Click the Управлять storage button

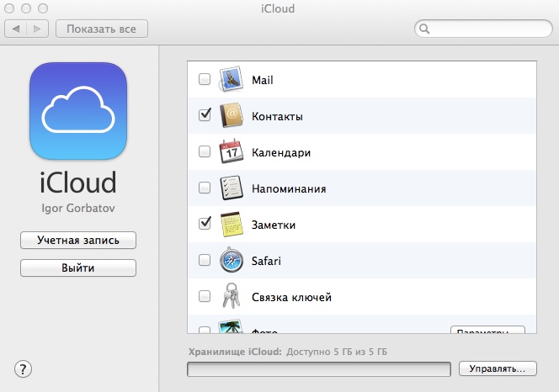click(x=497, y=368)
